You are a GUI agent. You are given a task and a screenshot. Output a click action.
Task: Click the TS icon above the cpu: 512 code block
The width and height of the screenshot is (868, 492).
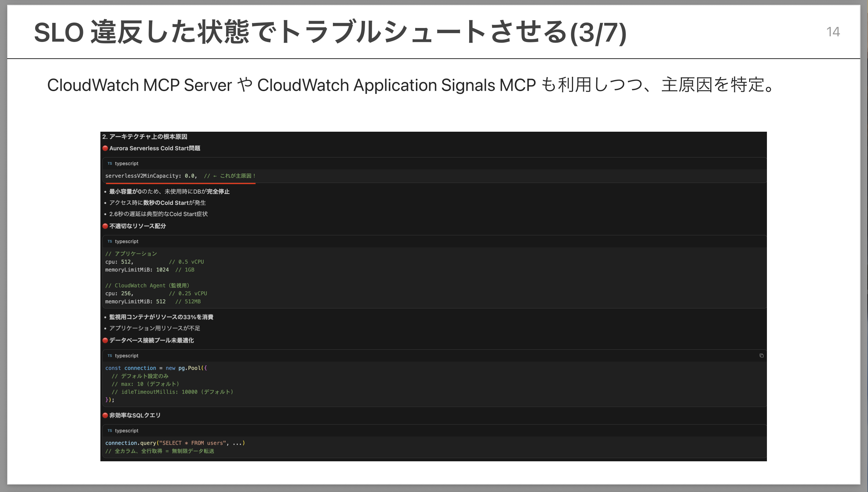click(110, 241)
